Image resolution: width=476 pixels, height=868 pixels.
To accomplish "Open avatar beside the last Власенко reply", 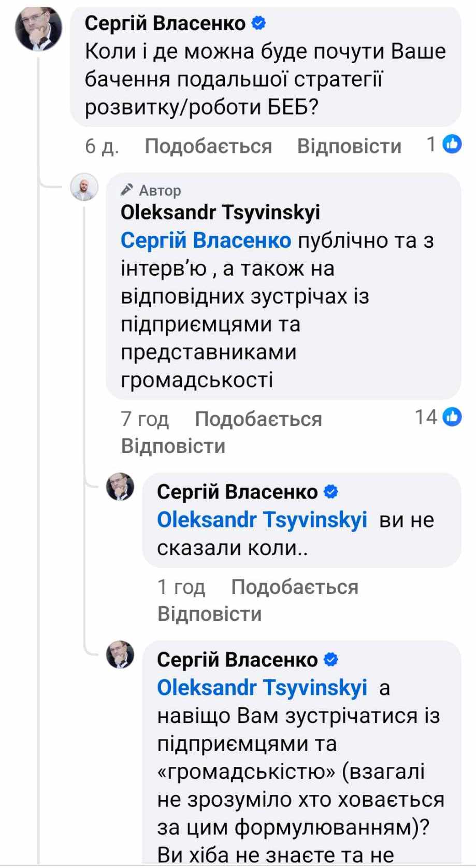I will 120,655.
